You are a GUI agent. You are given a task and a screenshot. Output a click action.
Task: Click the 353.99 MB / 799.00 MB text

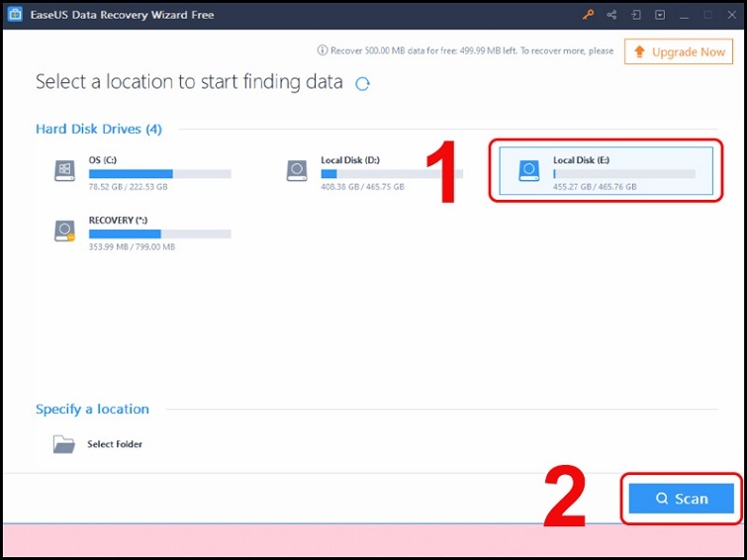pos(132,247)
